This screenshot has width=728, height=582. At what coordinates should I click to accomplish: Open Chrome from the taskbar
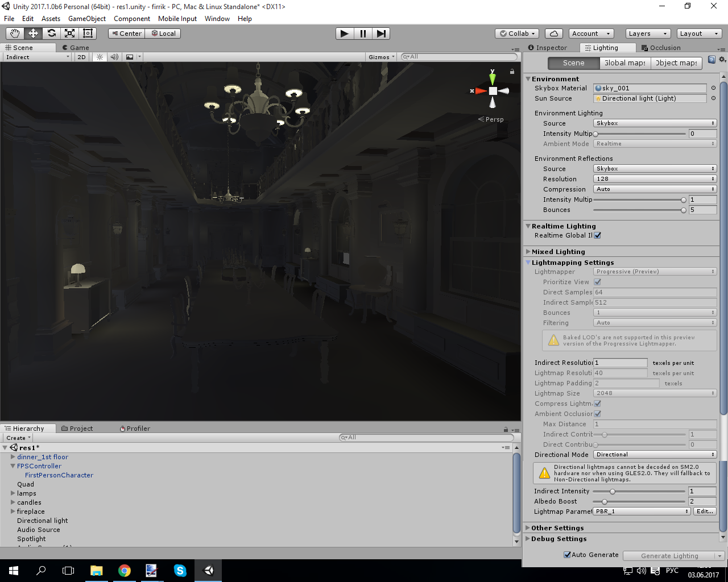(124, 571)
